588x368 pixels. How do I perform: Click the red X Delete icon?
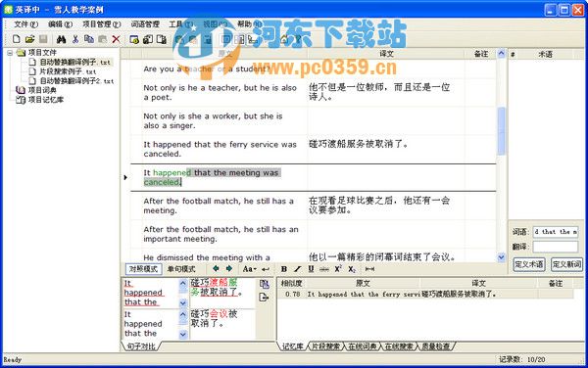(117, 39)
